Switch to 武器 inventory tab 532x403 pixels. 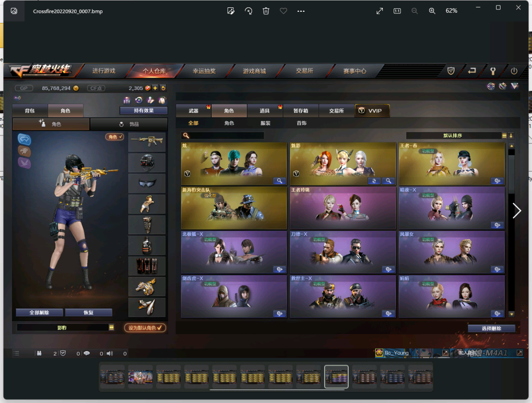tap(194, 111)
